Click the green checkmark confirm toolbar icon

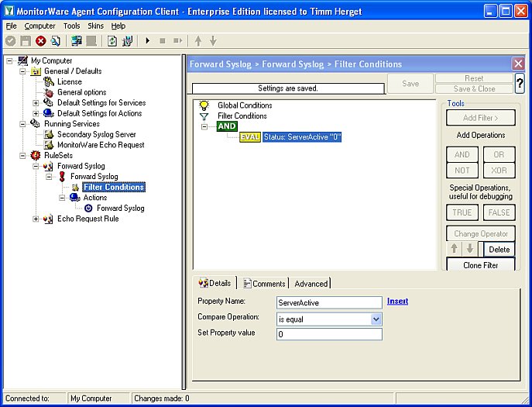tap(11, 41)
